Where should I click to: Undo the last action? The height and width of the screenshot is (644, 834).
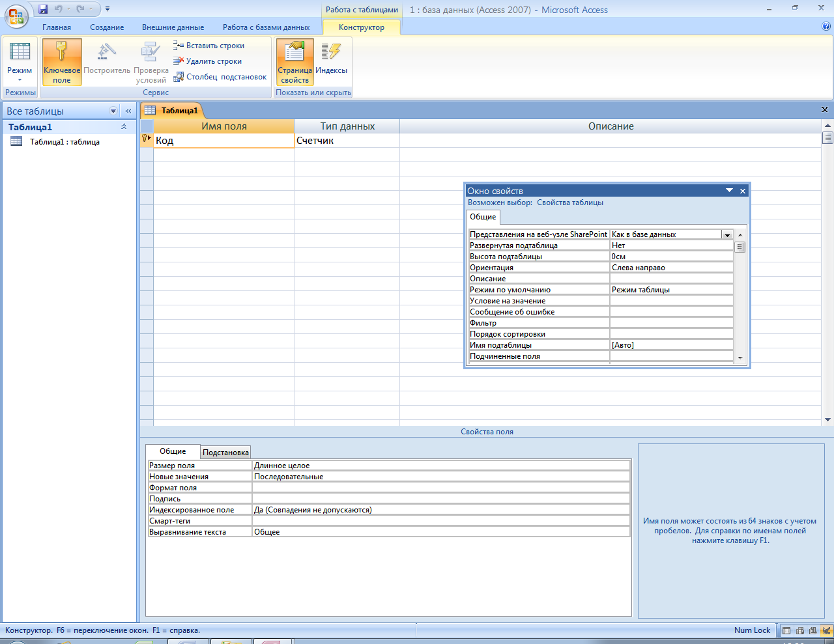coord(59,9)
